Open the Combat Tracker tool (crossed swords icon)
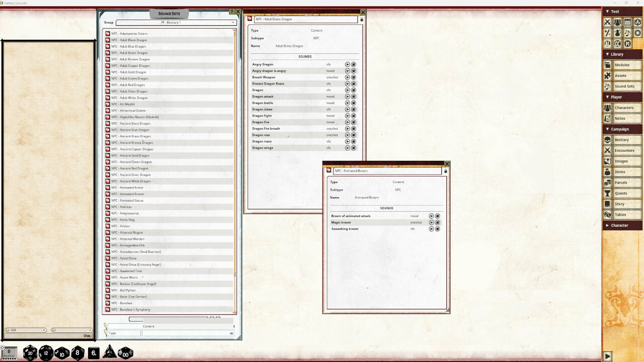The width and height of the screenshot is (644, 362). click(x=607, y=22)
